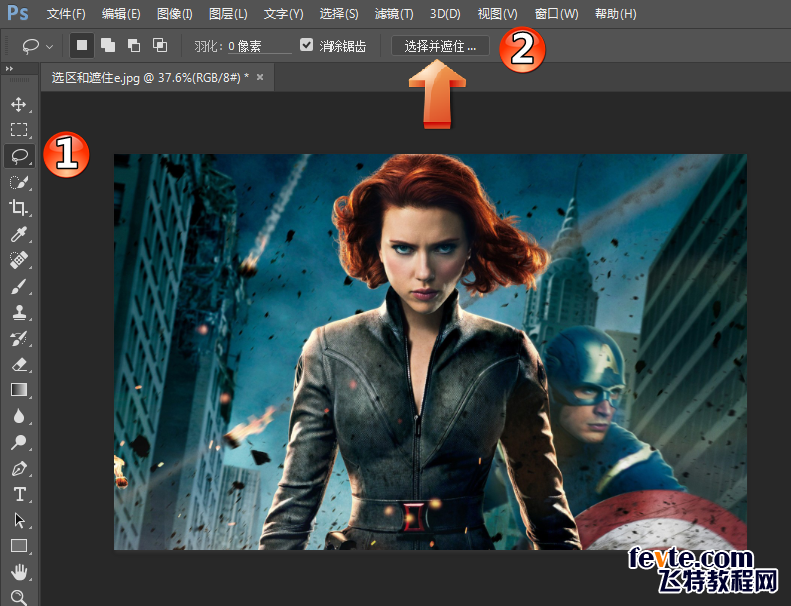Select the Eyedropper tool
The width and height of the screenshot is (791, 606).
pos(19,234)
